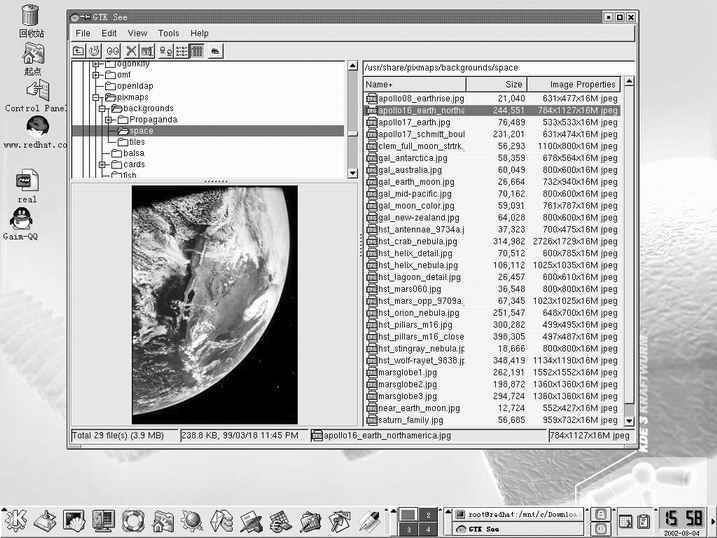Viewport: 717px width, 538px height.
Task: Open the K menu in the panel
Action: tap(15, 520)
